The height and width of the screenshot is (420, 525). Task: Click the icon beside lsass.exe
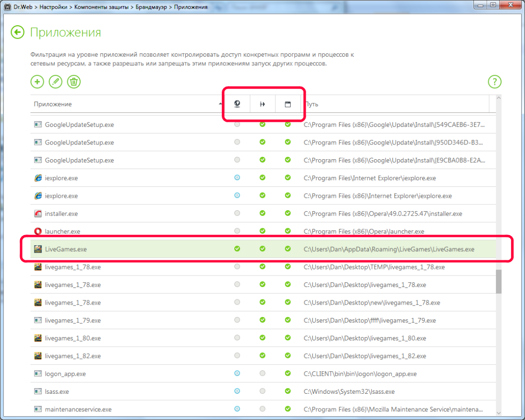38,391
